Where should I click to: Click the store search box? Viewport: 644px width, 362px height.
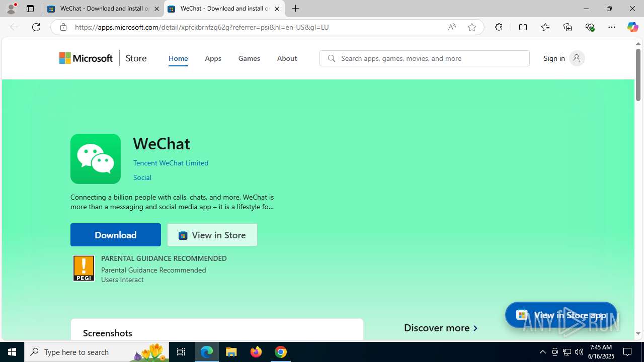point(425,58)
